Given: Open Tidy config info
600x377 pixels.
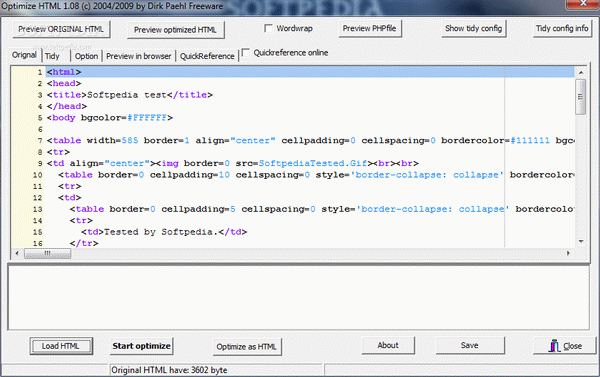Looking at the screenshot, I should tap(562, 28).
